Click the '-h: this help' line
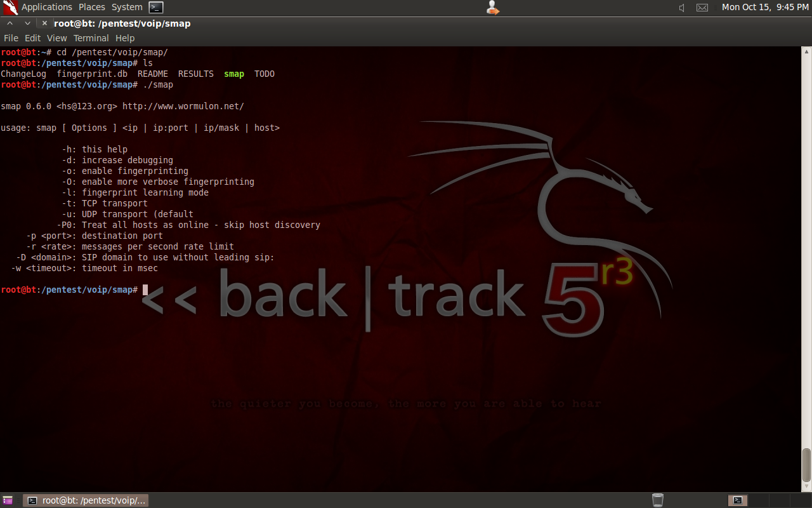 click(95, 149)
